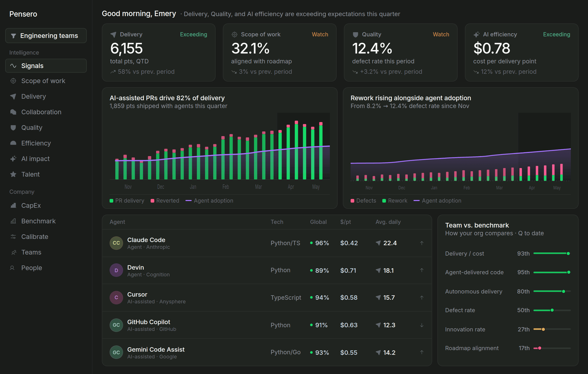Navigate to Quality in sidebar
This screenshot has height=374, width=588.
click(46, 128)
